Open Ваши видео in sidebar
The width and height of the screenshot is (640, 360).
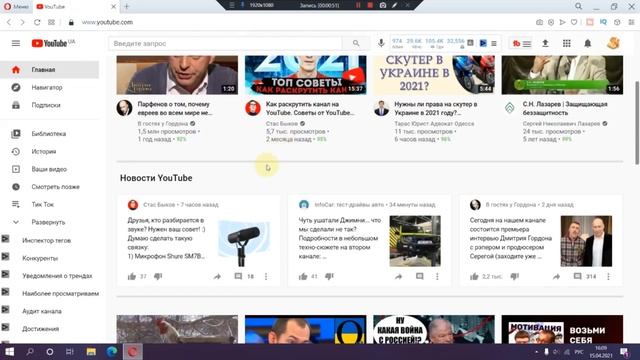pyautogui.click(x=49, y=169)
